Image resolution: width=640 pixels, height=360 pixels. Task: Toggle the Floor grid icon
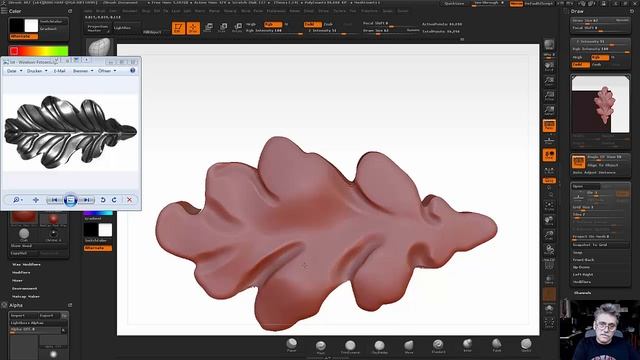pyautogui.click(x=549, y=140)
